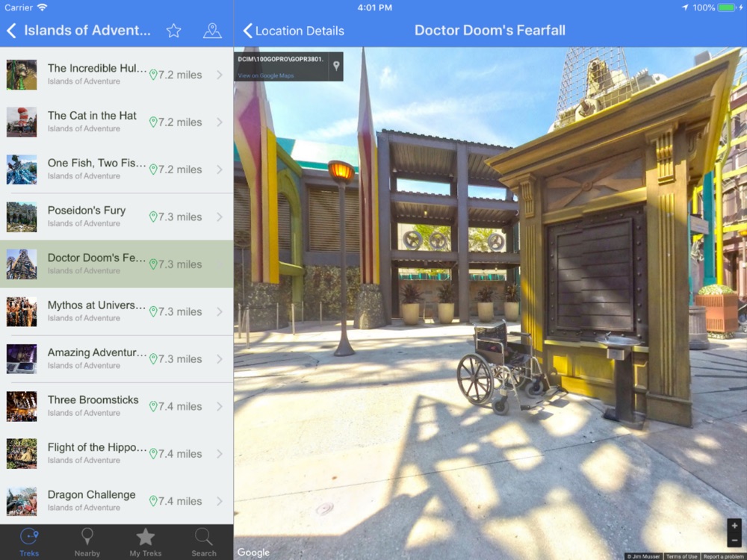This screenshot has height=560, width=747.
Task: Click Report a problem link
Action: pyautogui.click(x=723, y=556)
